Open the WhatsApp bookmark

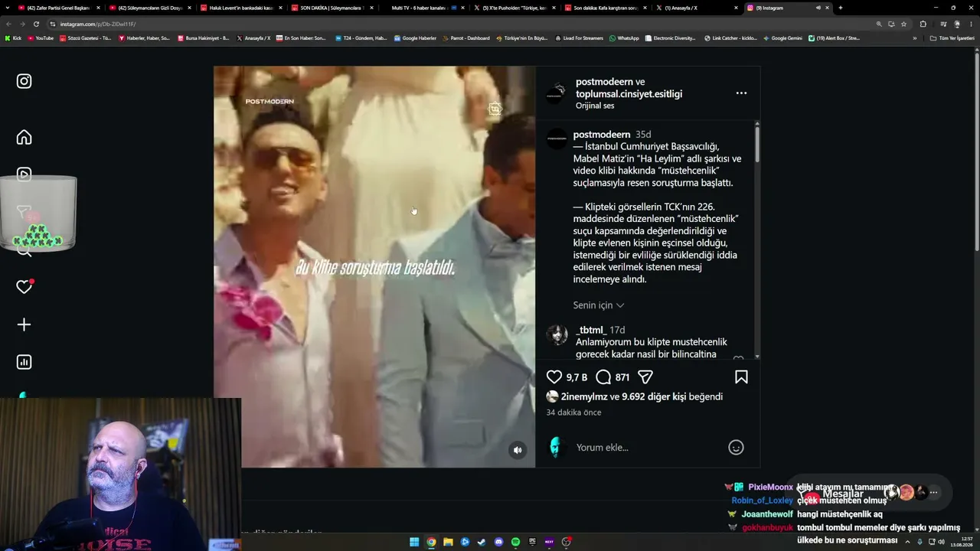click(x=624, y=38)
